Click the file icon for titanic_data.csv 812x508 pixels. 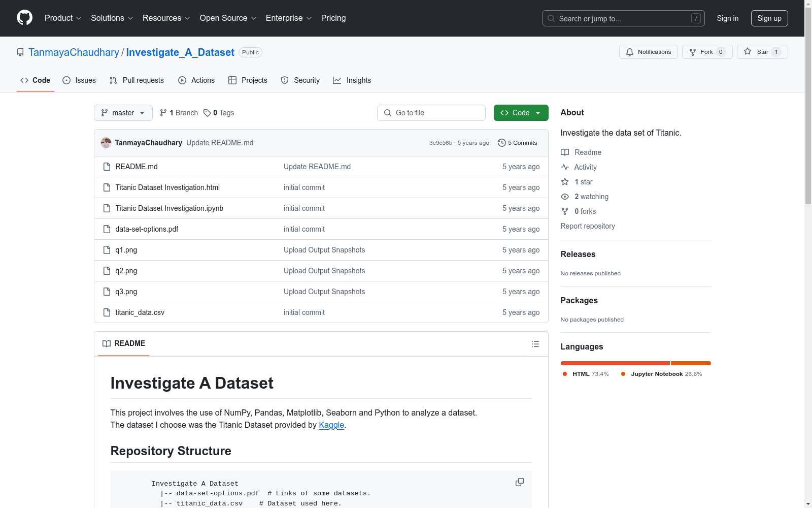107,312
